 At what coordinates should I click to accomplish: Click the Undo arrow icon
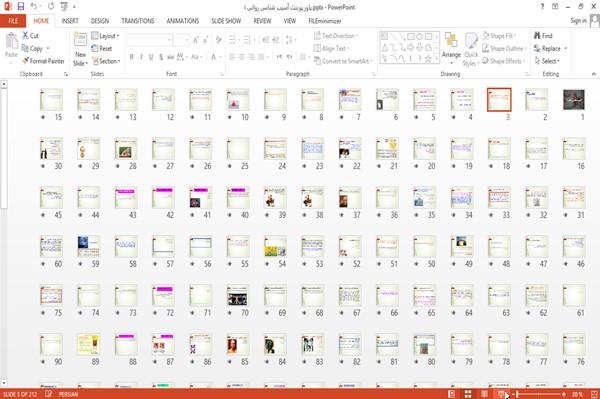click(33, 6)
